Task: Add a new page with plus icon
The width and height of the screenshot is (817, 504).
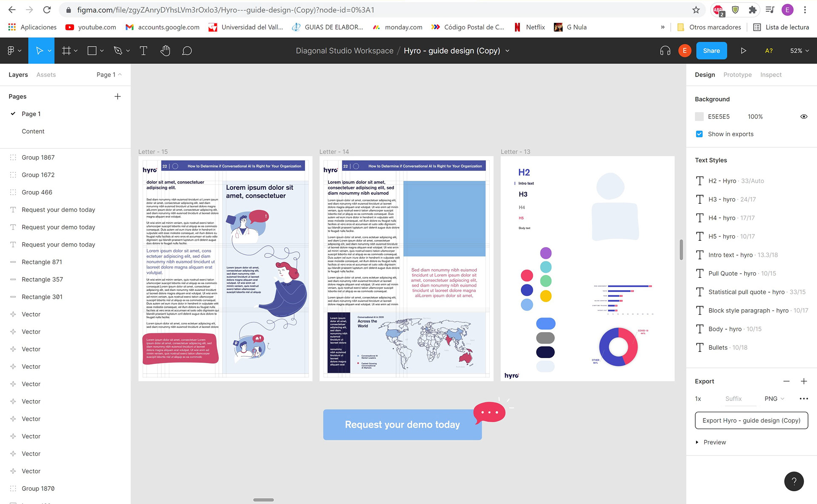Action: point(117,97)
